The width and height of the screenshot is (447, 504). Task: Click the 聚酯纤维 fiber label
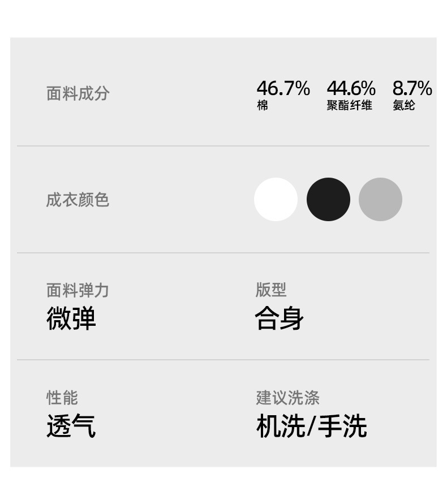click(x=349, y=106)
